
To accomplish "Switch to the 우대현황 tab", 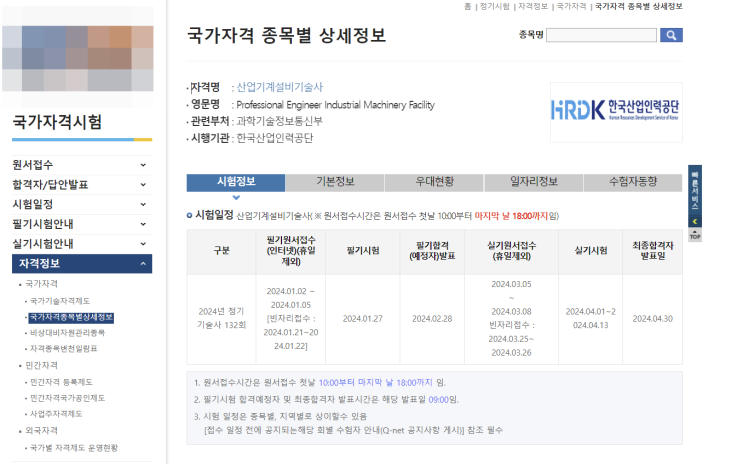I will point(434,182).
